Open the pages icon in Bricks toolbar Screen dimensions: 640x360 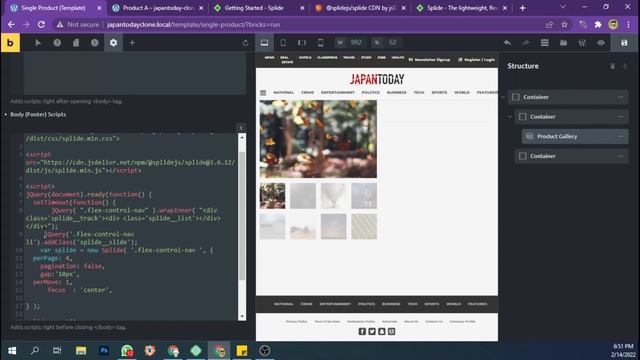(x=76, y=43)
